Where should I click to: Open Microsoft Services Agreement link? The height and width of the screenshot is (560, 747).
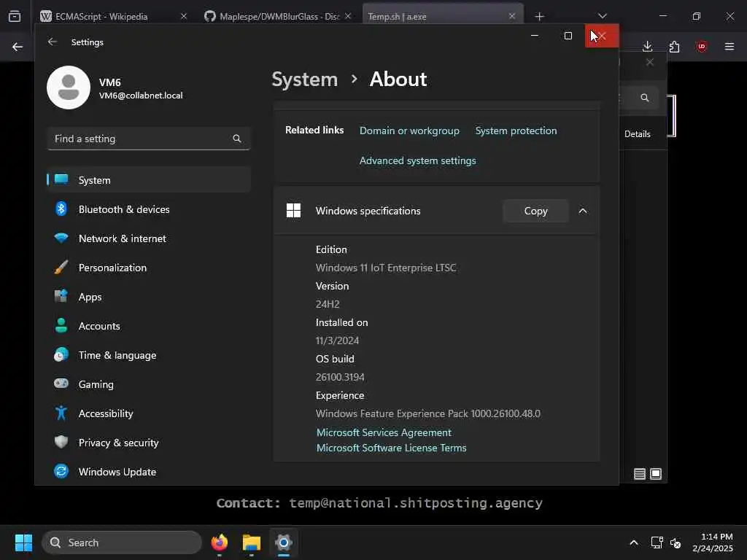384,432
